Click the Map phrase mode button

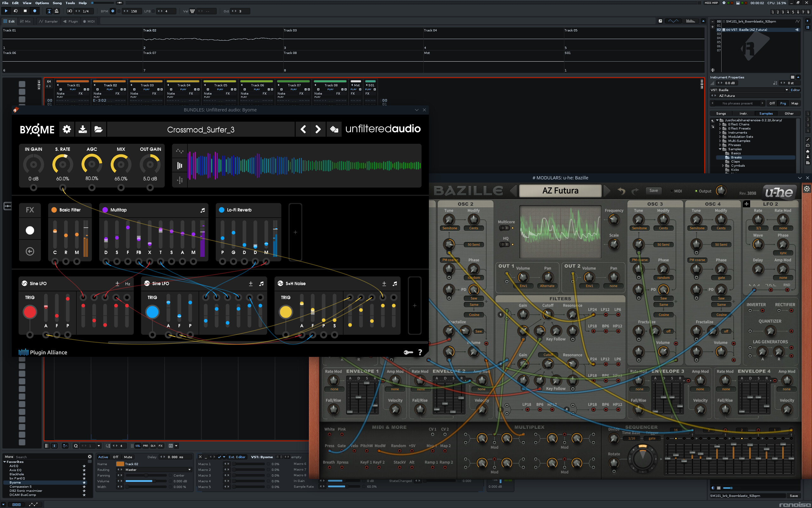(795, 104)
